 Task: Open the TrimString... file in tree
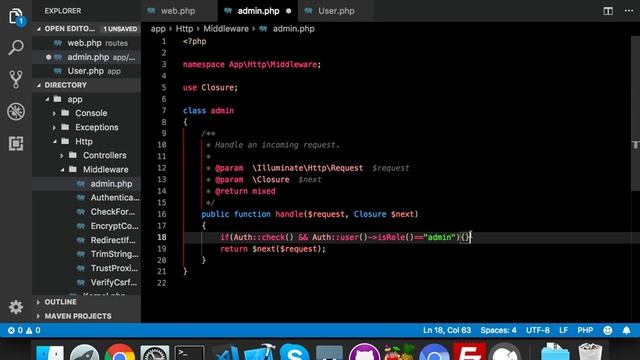coord(87,254)
